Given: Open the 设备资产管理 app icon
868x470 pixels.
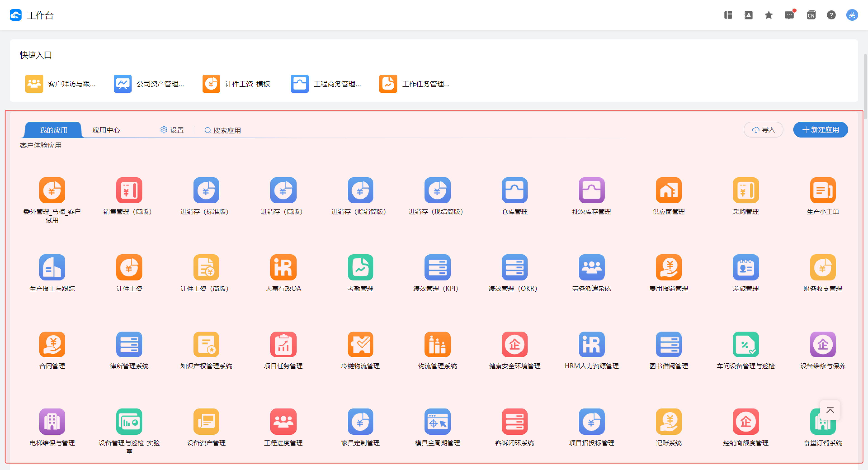Looking at the screenshot, I should (206, 421).
